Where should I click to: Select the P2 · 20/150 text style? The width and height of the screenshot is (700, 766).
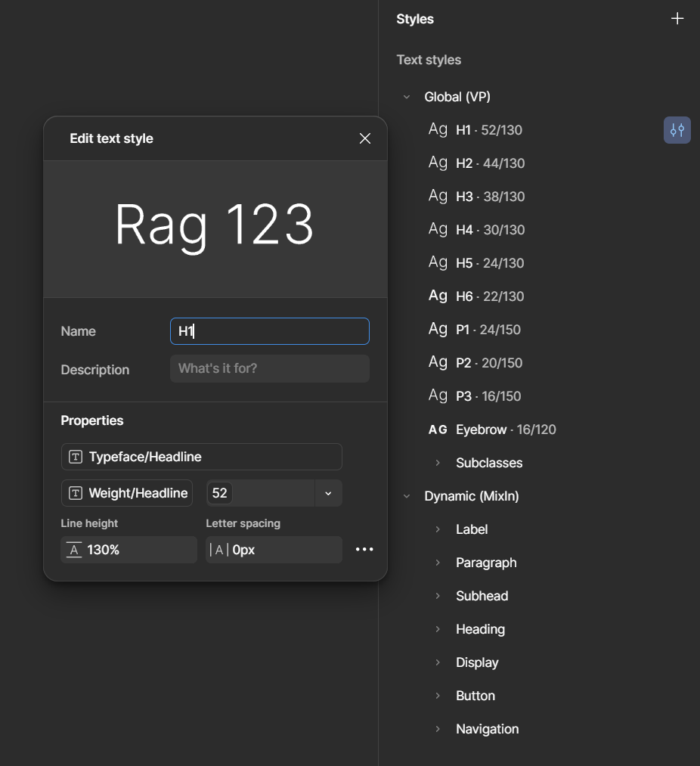pos(489,363)
